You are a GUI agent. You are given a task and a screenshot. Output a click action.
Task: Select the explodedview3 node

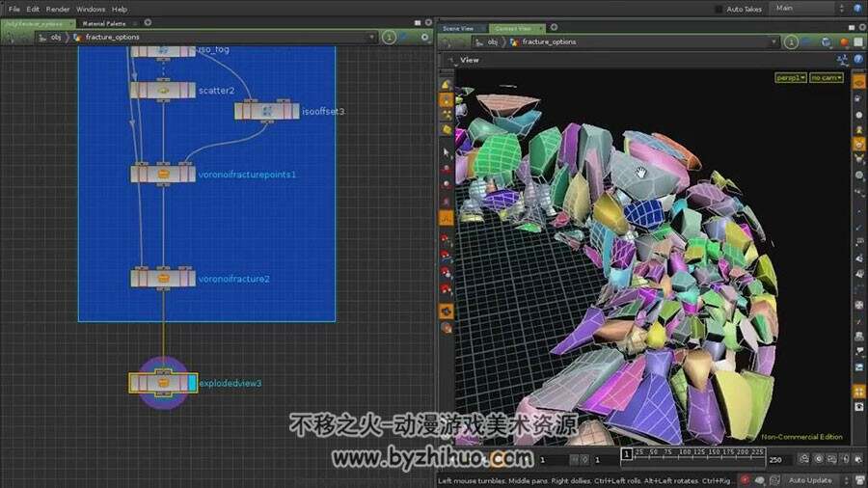163,383
